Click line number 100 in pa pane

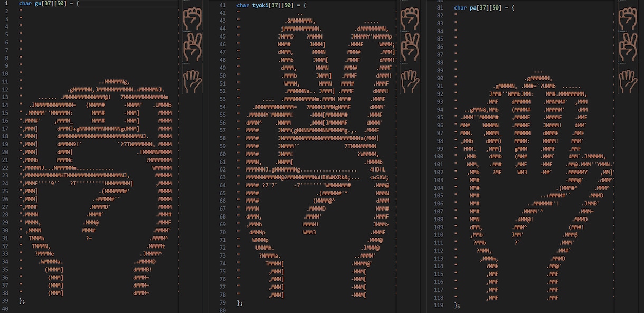pyautogui.click(x=438, y=156)
